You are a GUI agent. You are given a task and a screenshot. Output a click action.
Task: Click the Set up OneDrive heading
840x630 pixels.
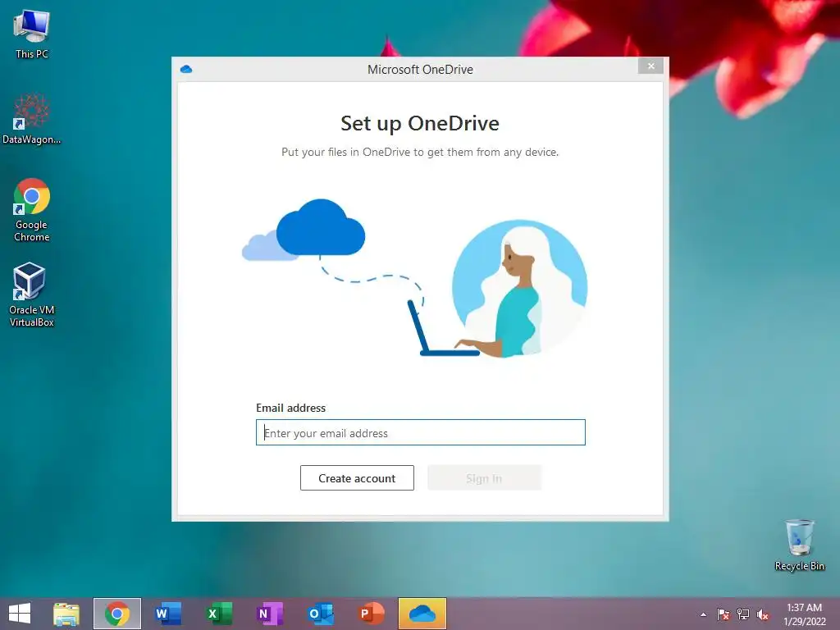point(420,123)
